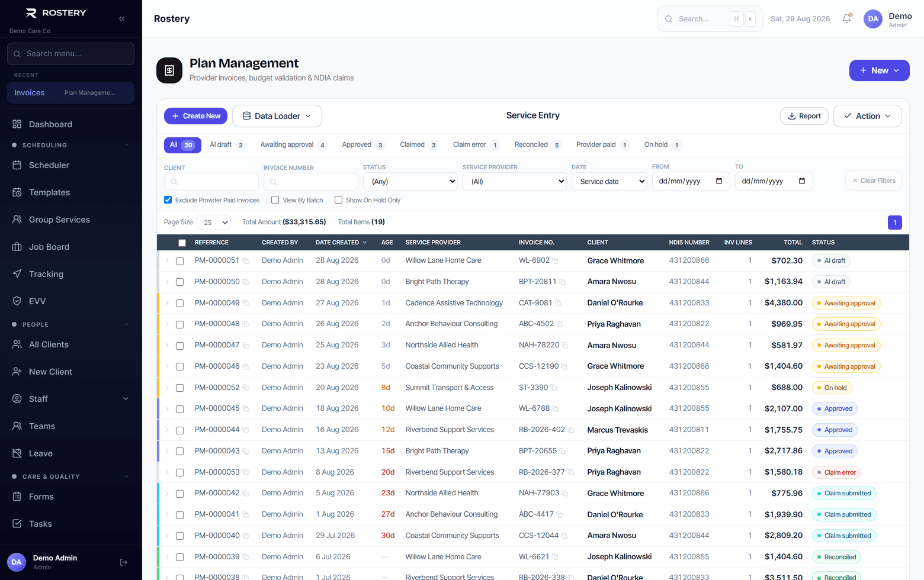Select the checkbox for PM-0000049 row
Viewport: 924px width, 580px height.
[x=179, y=303]
